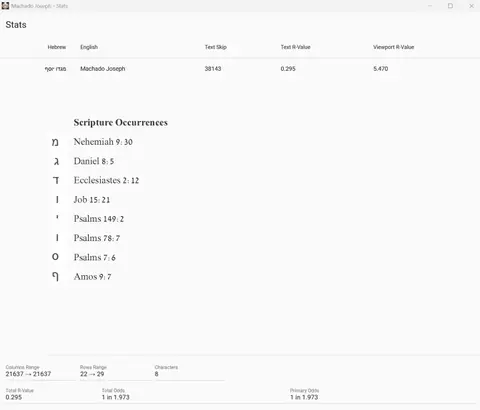Click the Total Odds field value
The height and width of the screenshot is (410, 480).
116,397
